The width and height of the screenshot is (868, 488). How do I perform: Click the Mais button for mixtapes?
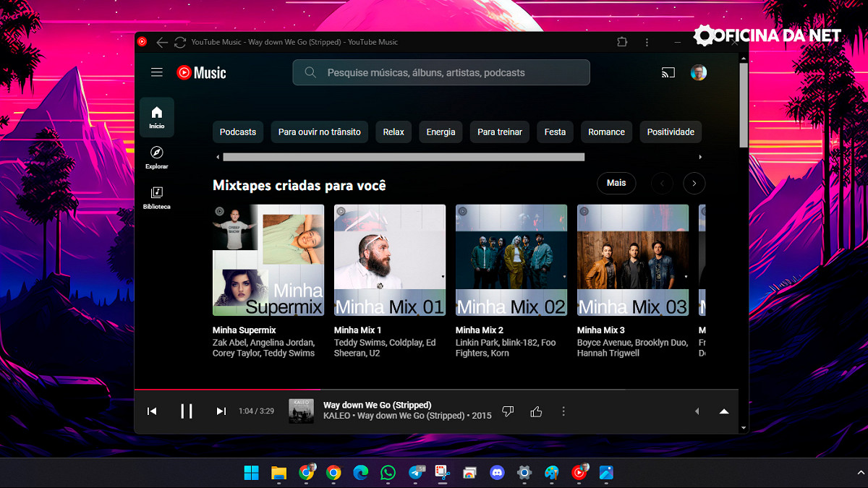point(616,184)
